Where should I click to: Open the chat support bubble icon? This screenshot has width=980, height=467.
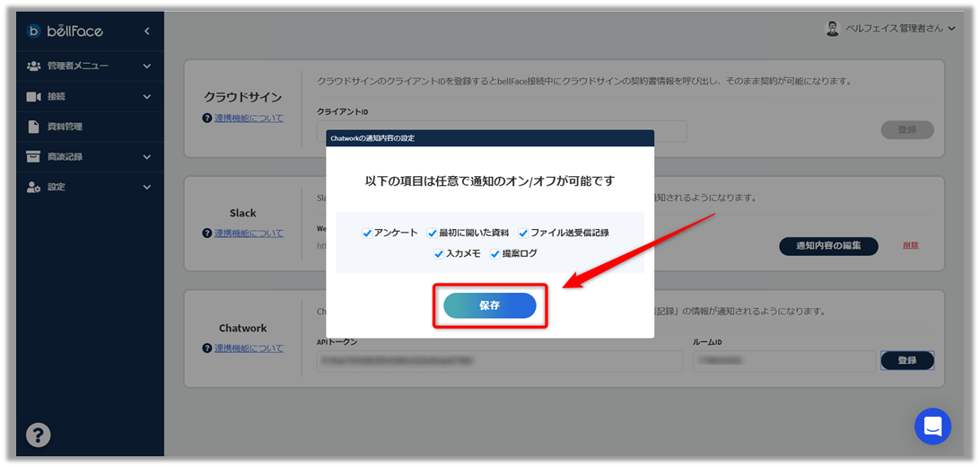(932, 427)
